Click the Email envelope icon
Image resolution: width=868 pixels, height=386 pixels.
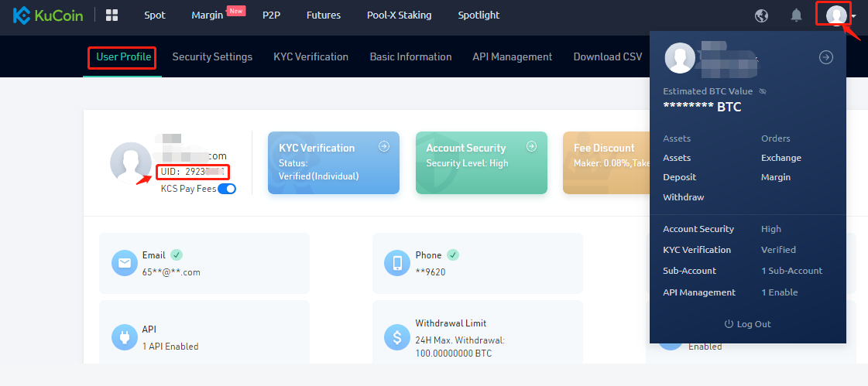point(124,263)
